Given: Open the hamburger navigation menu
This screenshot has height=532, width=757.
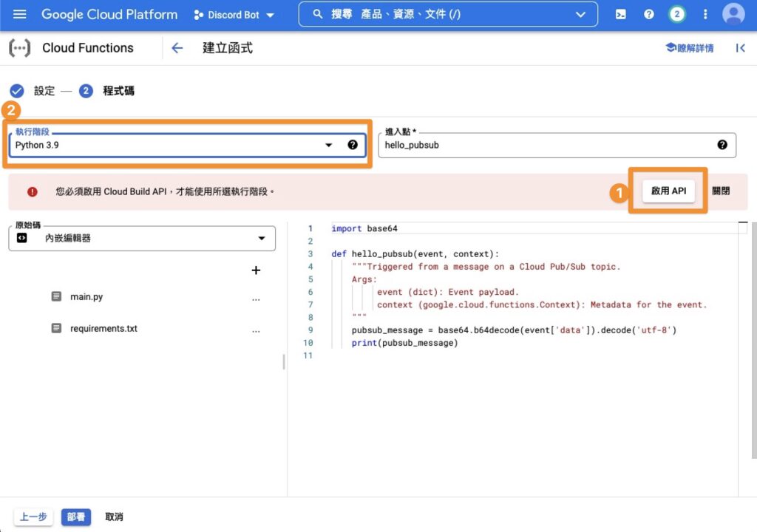Looking at the screenshot, I should coord(20,15).
